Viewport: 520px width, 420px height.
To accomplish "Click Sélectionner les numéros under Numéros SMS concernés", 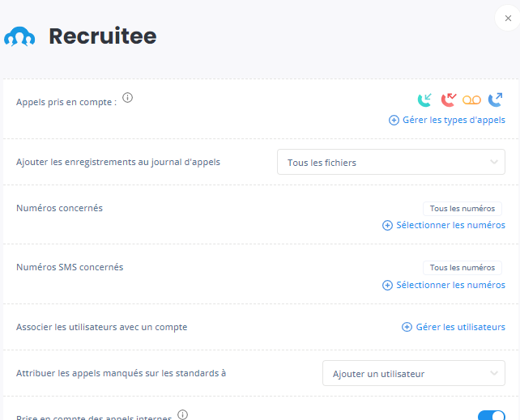I will [450, 285].
